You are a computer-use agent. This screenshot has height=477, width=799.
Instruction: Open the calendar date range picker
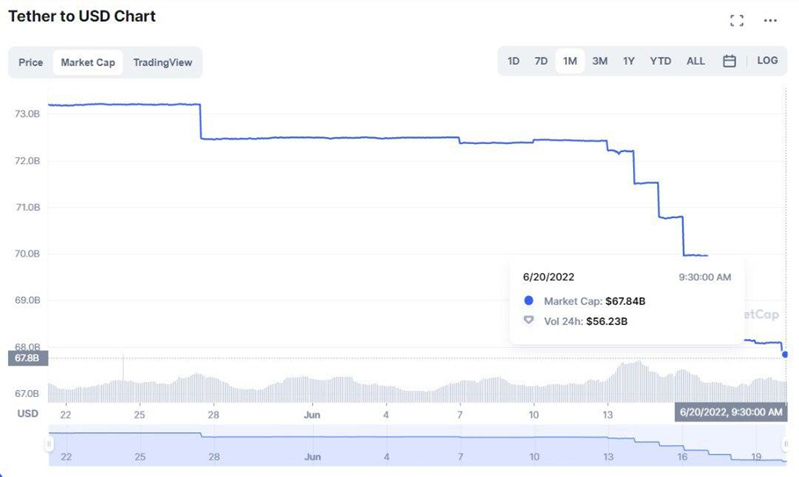click(729, 61)
